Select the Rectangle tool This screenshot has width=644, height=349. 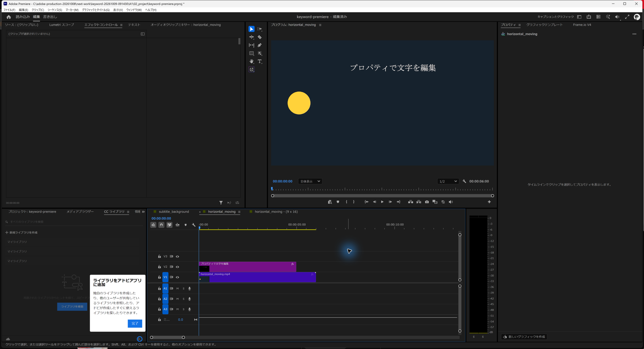point(251,53)
